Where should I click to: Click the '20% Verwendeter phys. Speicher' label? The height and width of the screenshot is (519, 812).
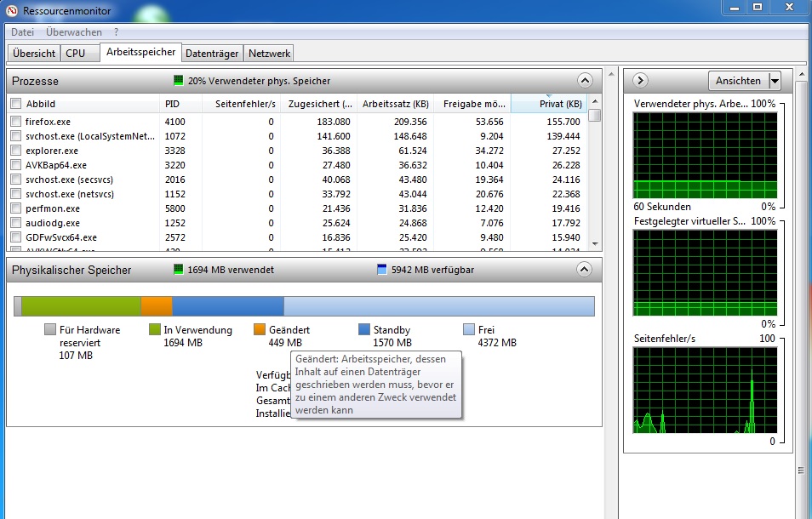[x=259, y=81]
